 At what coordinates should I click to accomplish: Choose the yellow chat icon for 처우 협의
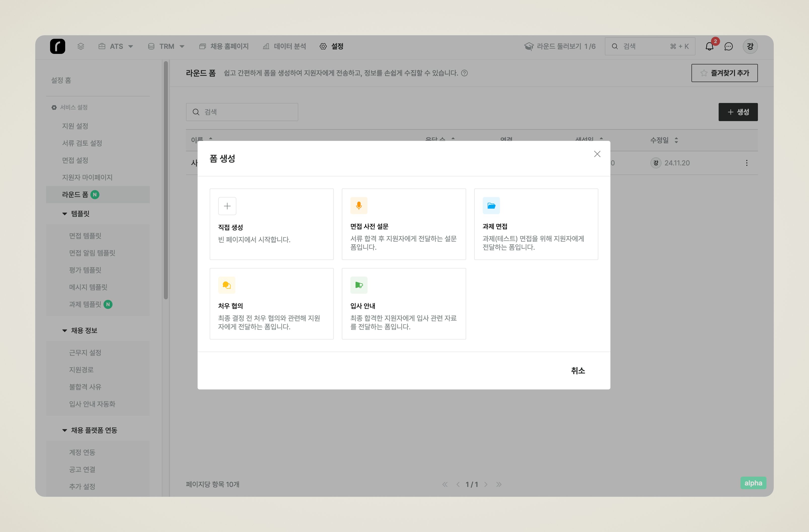227,285
